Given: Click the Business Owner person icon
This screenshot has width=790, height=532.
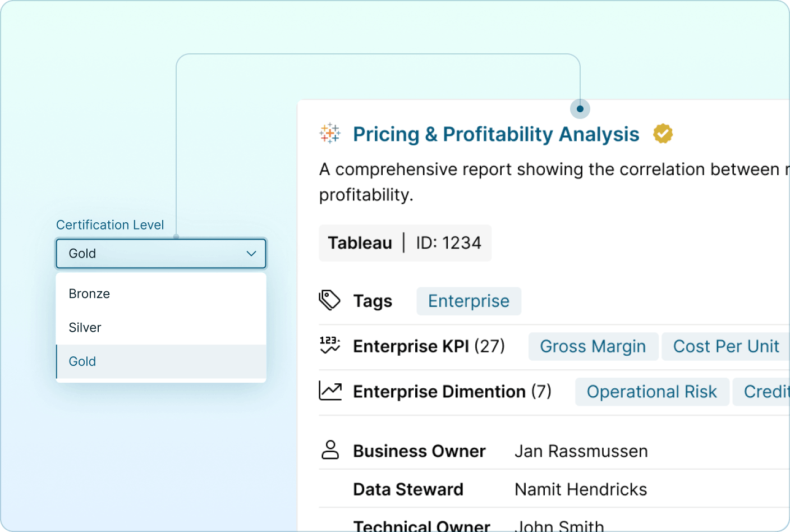Looking at the screenshot, I should tap(331, 450).
